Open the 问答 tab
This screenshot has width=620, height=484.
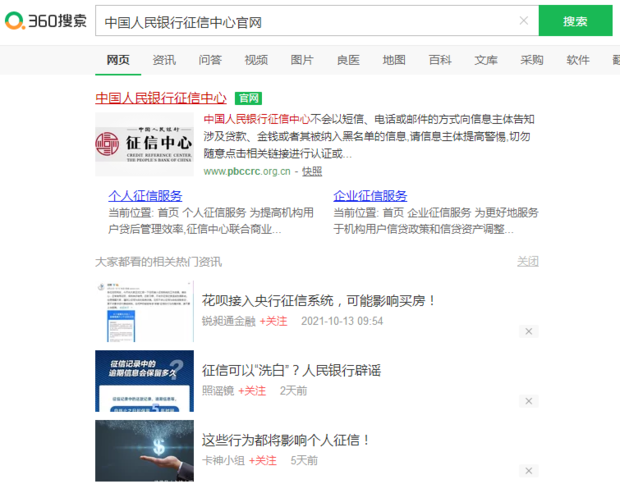pyautogui.click(x=210, y=60)
